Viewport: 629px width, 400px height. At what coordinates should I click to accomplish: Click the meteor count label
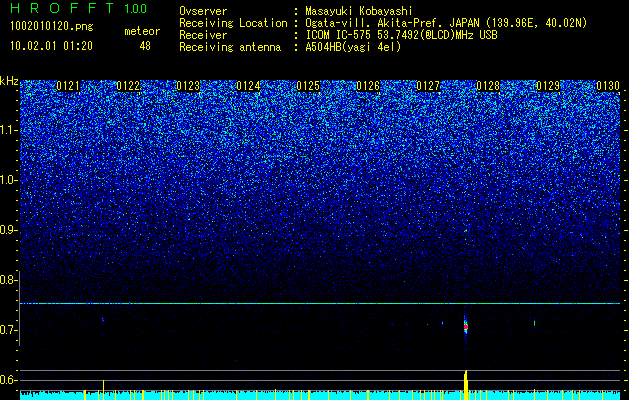[x=142, y=31]
